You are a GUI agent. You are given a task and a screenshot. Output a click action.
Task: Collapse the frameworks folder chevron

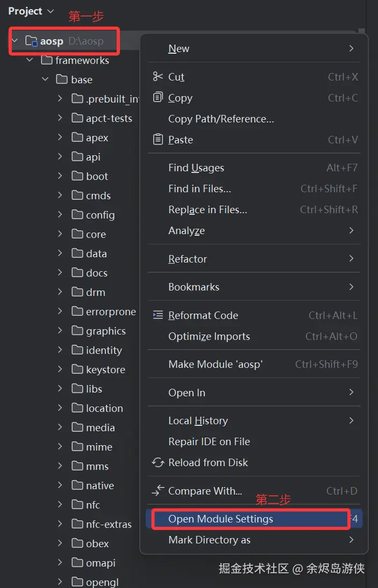tap(30, 61)
